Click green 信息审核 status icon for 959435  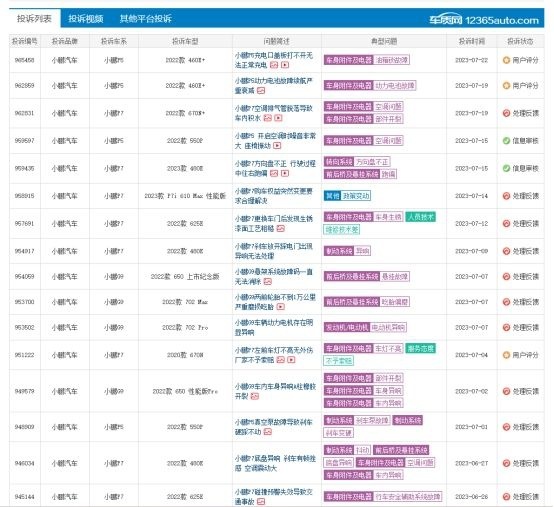point(506,168)
